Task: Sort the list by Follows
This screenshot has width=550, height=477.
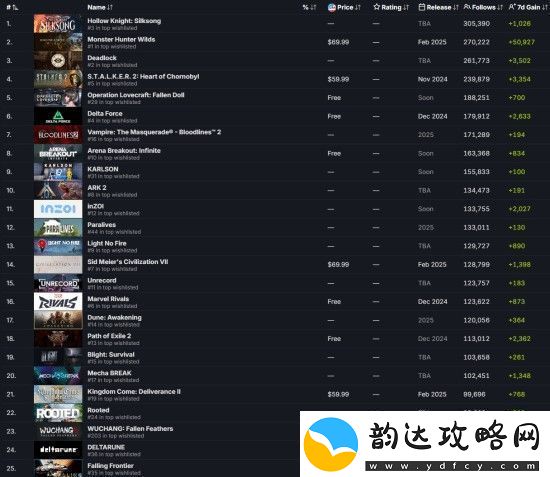Action: (x=483, y=7)
